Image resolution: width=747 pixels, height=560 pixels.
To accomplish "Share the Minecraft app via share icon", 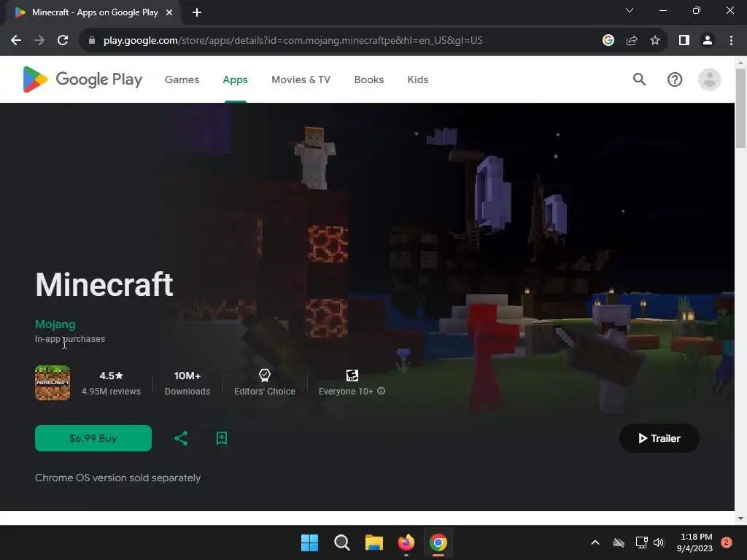I will pyautogui.click(x=181, y=438).
